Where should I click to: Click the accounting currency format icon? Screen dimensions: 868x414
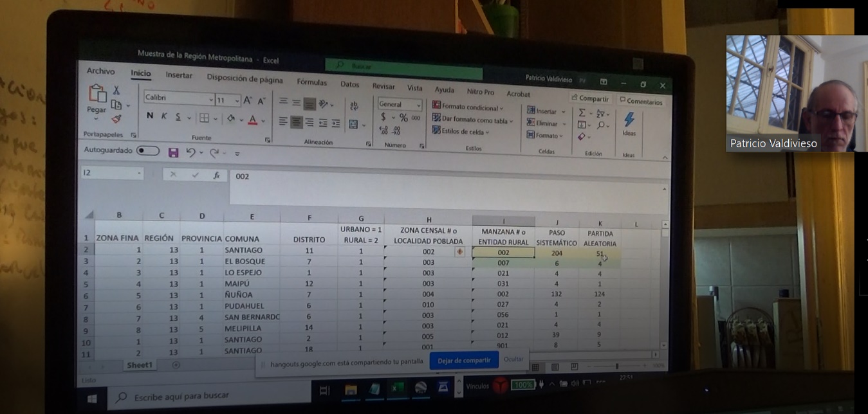(384, 117)
